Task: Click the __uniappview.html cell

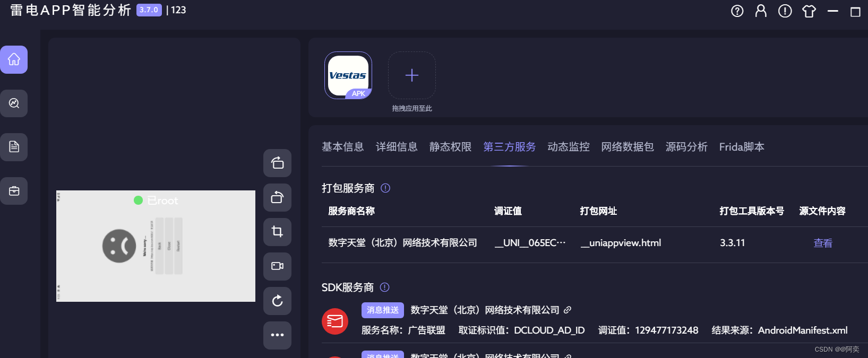Action: pyautogui.click(x=621, y=243)
